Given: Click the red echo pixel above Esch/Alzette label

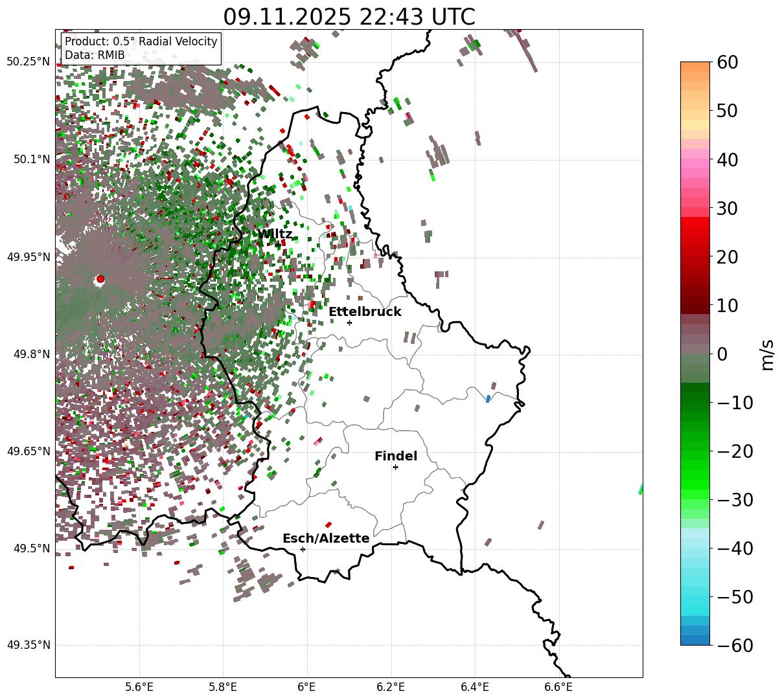Looking at the screenshot, I should 328,525.
